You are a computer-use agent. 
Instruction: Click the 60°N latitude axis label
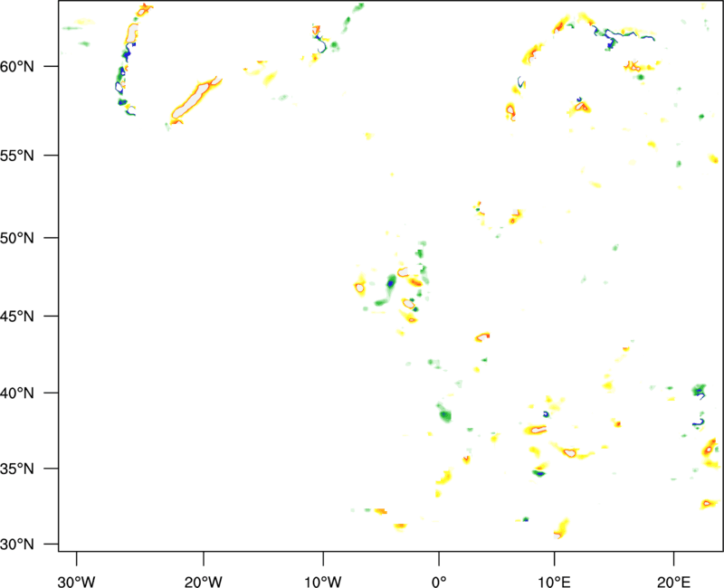(x=33, y=67)
